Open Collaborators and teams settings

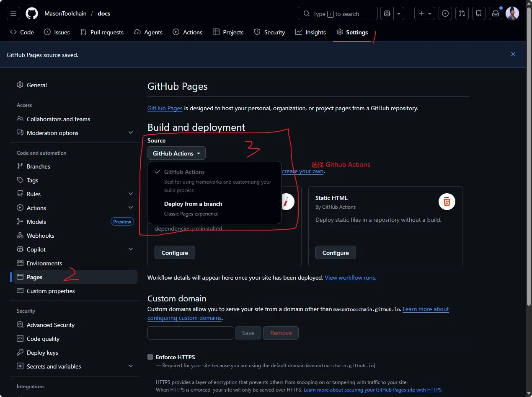coord(75,119)
